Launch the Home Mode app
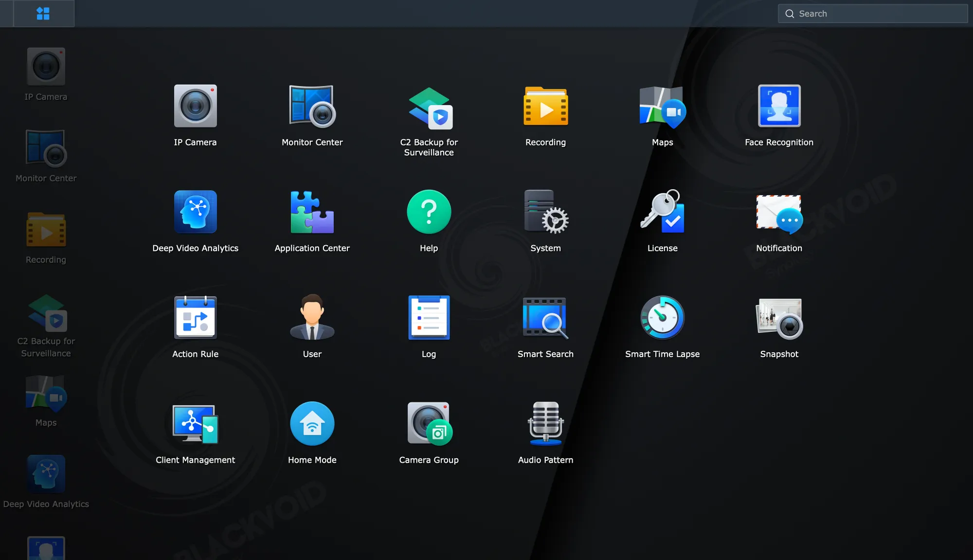 (312, 423)
